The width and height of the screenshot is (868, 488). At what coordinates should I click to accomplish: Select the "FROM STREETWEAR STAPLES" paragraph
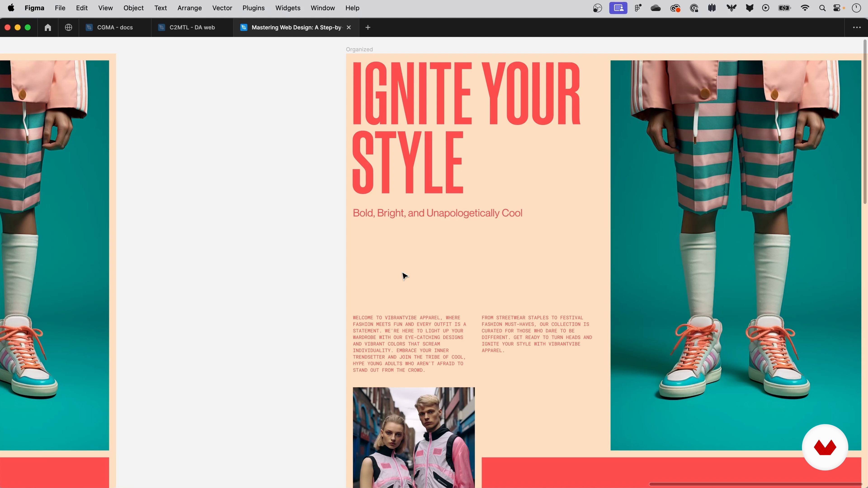tap(537, 334)
